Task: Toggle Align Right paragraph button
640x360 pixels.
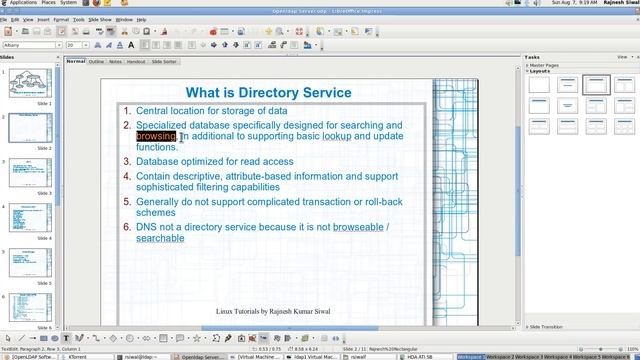Action: pyautogui.click(x=167, y=45)
